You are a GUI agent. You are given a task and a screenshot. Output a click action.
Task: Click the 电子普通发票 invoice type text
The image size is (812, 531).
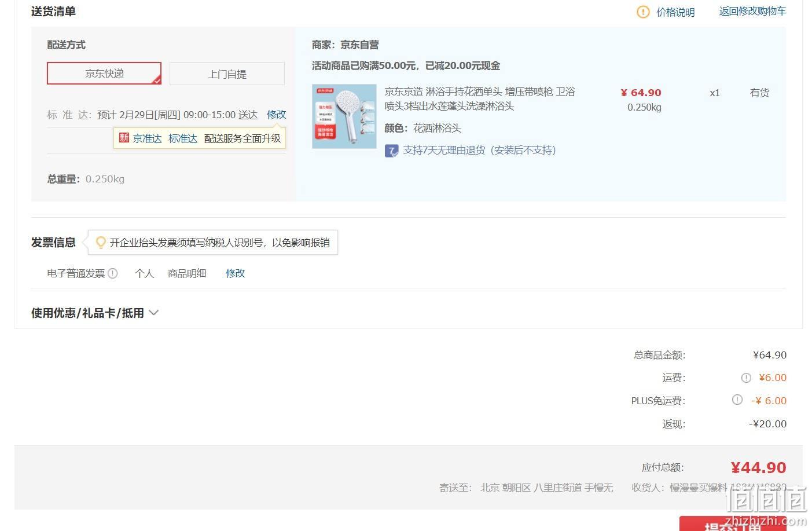[x=76, y=273]
